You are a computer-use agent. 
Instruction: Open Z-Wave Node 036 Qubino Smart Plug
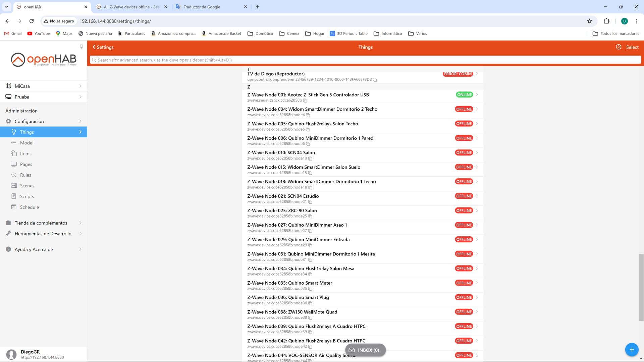[363, 300]
